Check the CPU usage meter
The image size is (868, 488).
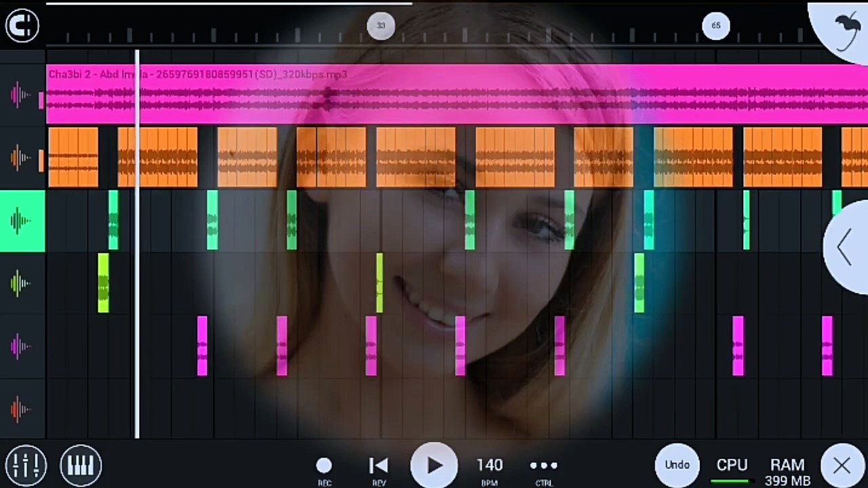732,470
